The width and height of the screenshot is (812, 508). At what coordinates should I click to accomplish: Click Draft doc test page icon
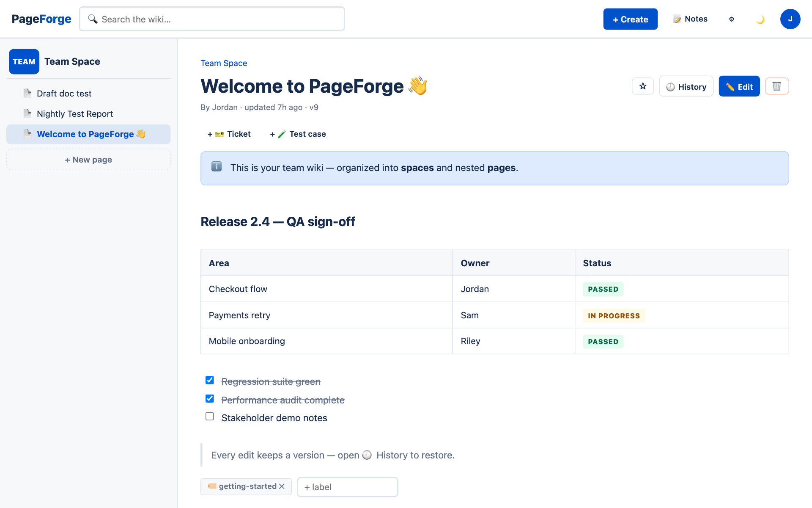pyautogui.click(x=27, y=93)
